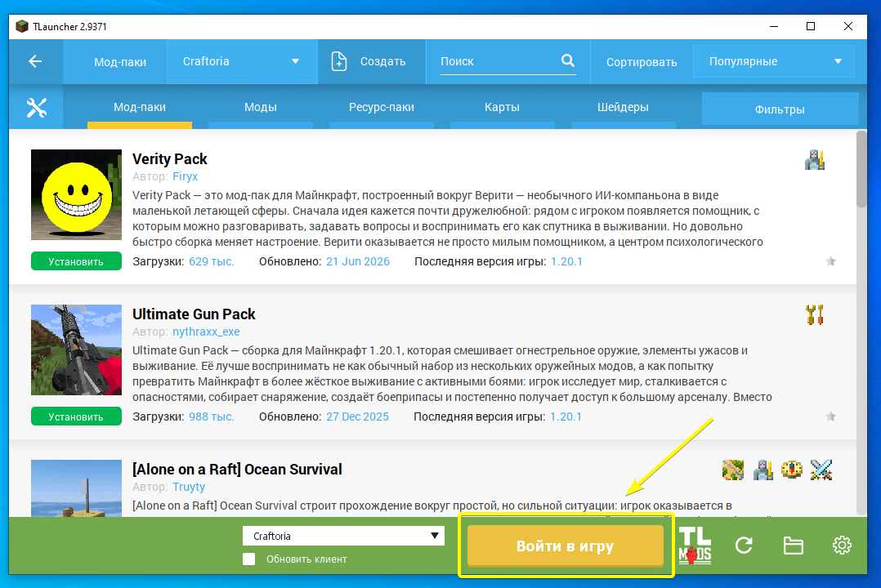Click the refresh arrow icon
Viewport: 881px width, 588px height.
[744, 545]
